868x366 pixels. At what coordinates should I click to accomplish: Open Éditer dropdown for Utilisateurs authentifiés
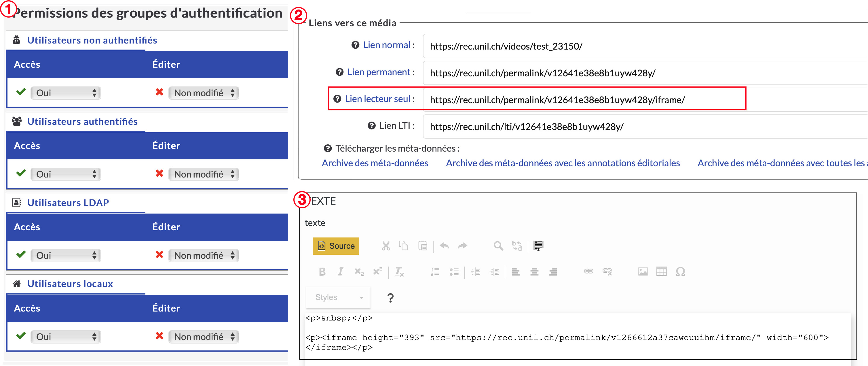coord(204,174)
